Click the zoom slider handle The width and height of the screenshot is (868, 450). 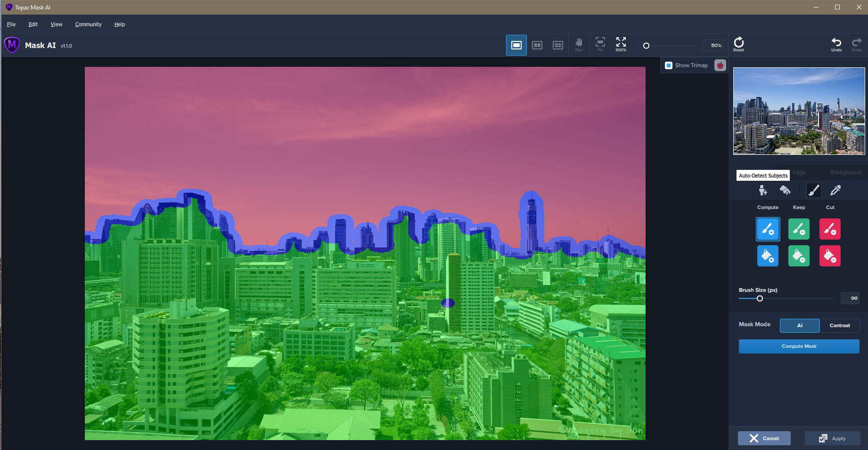tap(646, 46)
